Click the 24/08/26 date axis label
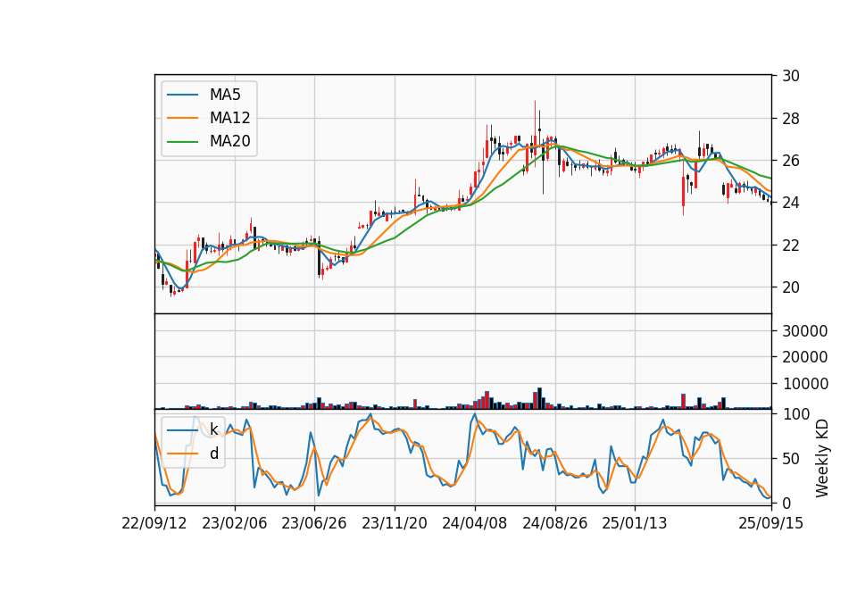The height and width of the screenshot is (616, 857). 554,523
